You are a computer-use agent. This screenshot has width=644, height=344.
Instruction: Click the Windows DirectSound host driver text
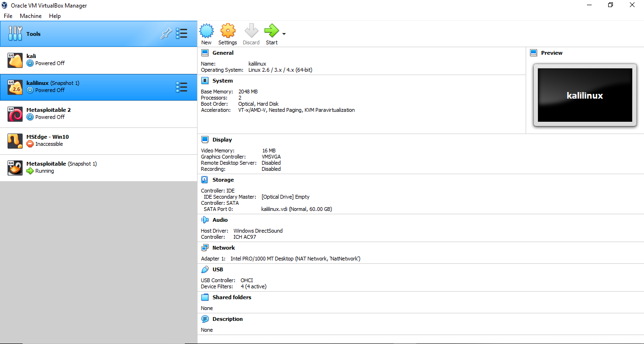click(x=258, y=231)
